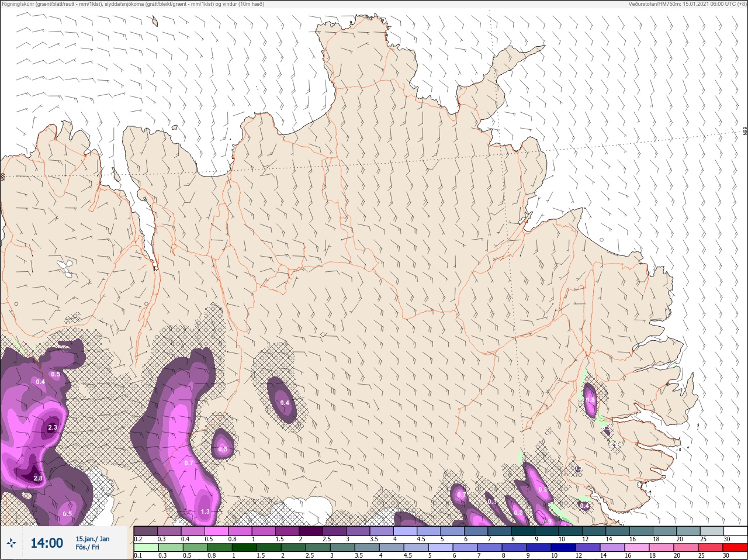Click the bright red swatch ending the lower legend
This screenshot has width=748, height=560.
735,548
